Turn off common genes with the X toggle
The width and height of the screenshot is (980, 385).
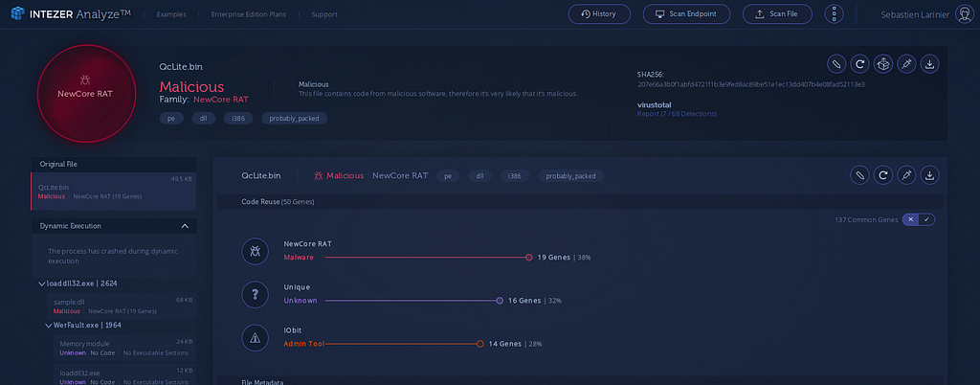click(911, 219)
